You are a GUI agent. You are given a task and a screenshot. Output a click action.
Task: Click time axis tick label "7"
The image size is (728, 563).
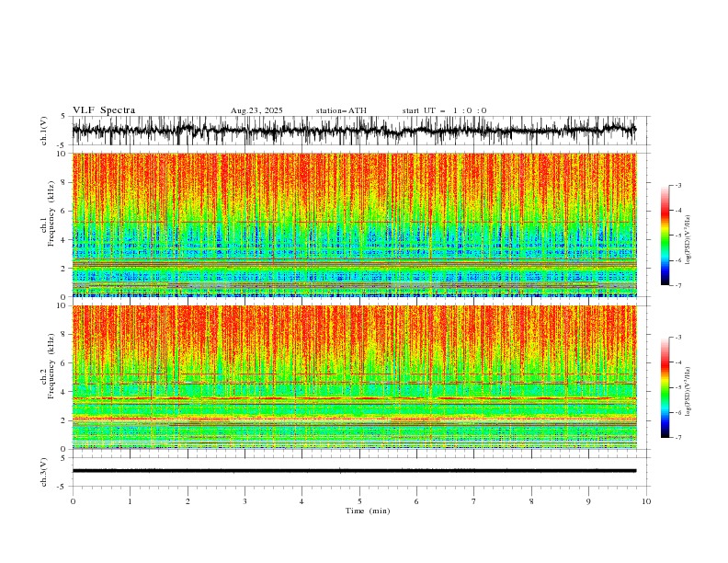(x=474, y=501)
